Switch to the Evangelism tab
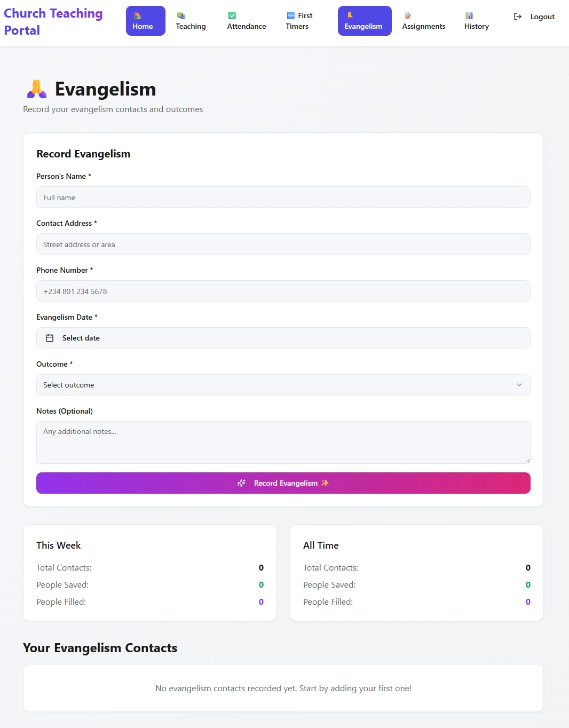The image size is (569, 728). (x=364, y=21)
